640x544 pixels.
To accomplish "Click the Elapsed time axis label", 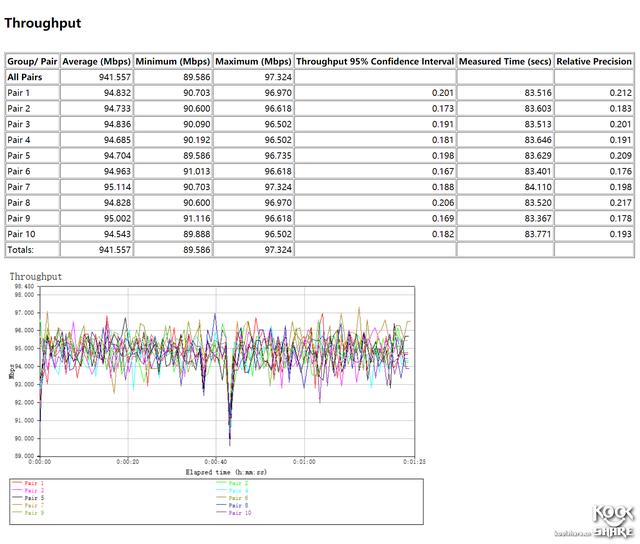I will pyautogui.click(x=225, y=470).
